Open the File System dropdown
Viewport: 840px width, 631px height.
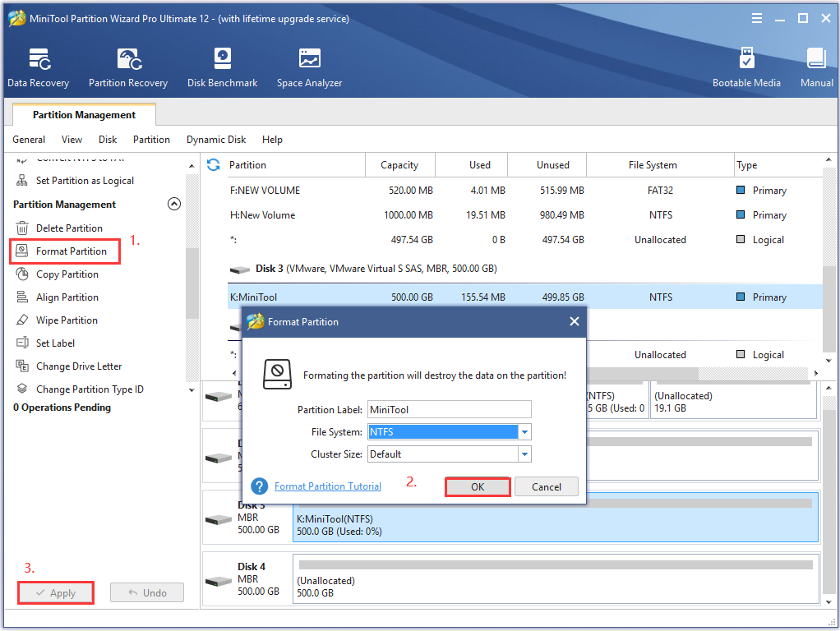click(524, 431)
